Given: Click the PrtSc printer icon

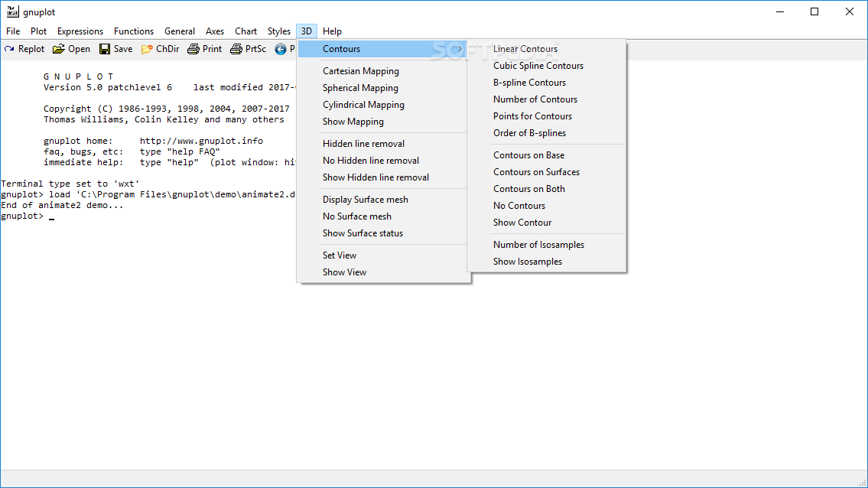Looking at the screenshot, I should [236, 49].
